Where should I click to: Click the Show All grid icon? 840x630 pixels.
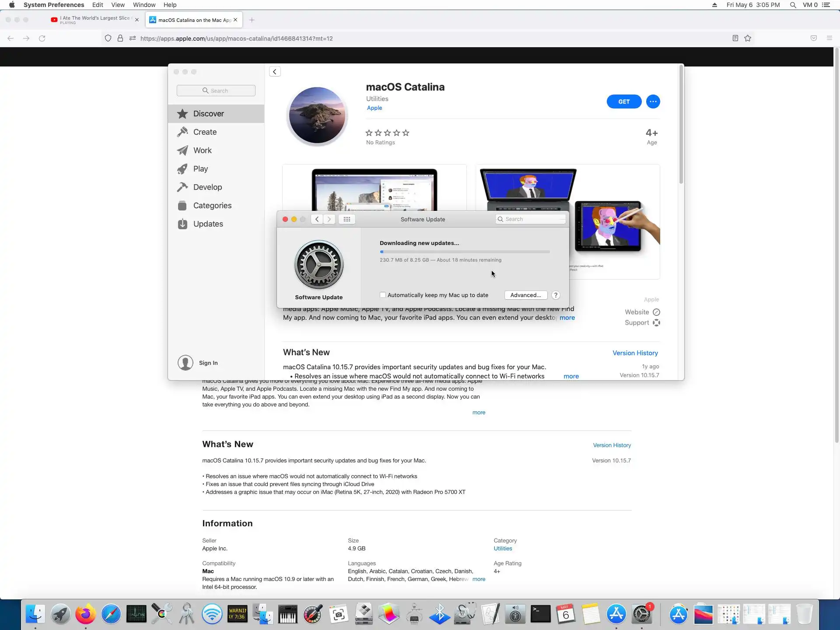[346, 219]
